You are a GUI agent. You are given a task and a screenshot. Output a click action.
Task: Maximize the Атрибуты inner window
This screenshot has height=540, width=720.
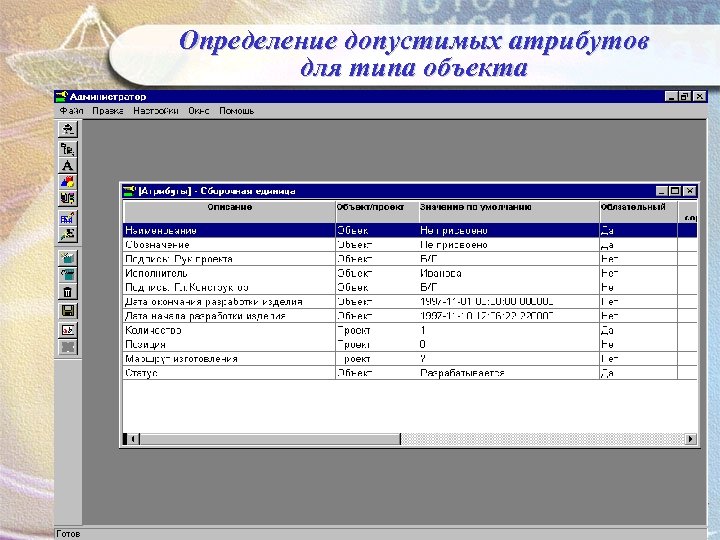coord(675,191)
